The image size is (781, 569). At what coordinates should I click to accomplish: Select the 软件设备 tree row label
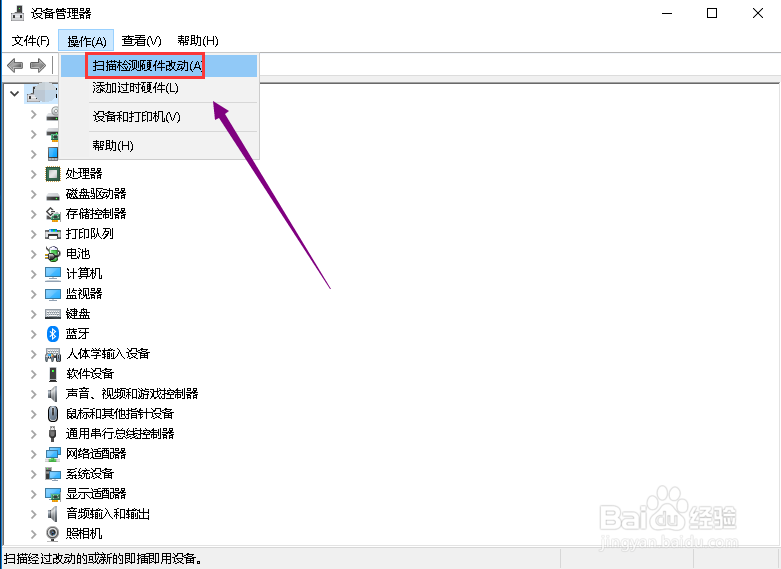[x=90, y=374]
